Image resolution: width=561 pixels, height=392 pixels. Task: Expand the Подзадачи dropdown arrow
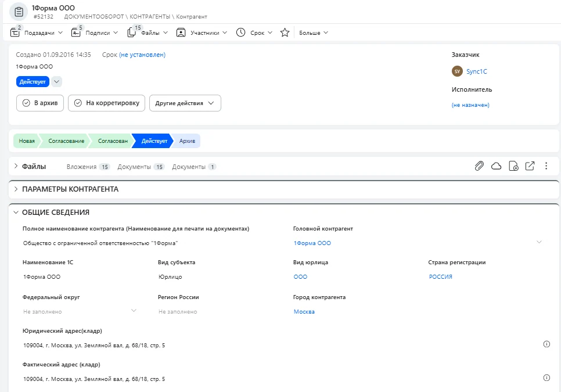(60, 33)
